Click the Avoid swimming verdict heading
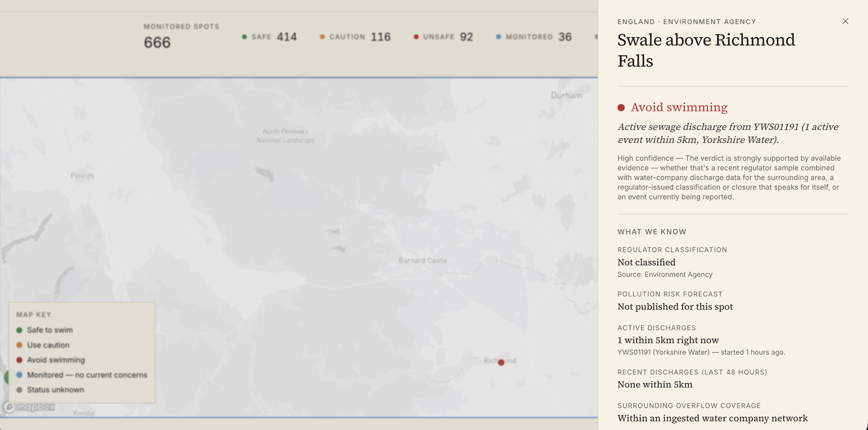The width and height of the screenshot is (868, 430). (x=679, y=107)
